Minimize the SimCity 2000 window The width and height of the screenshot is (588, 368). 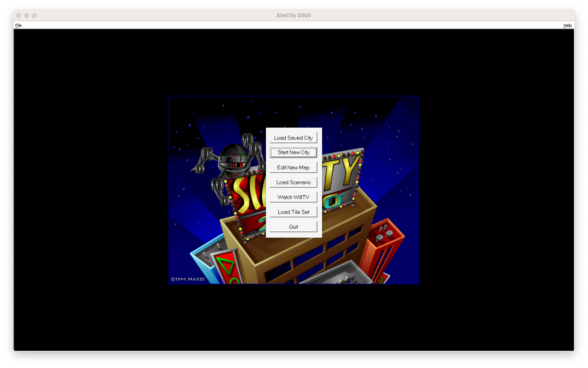(27, 16)
